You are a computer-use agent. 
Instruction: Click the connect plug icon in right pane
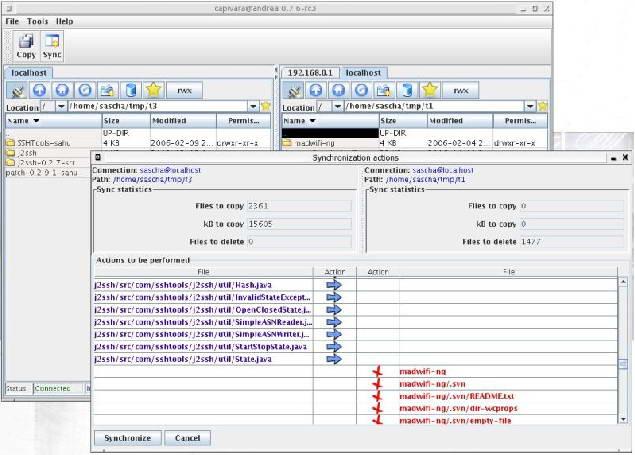[x=293, y=90]
